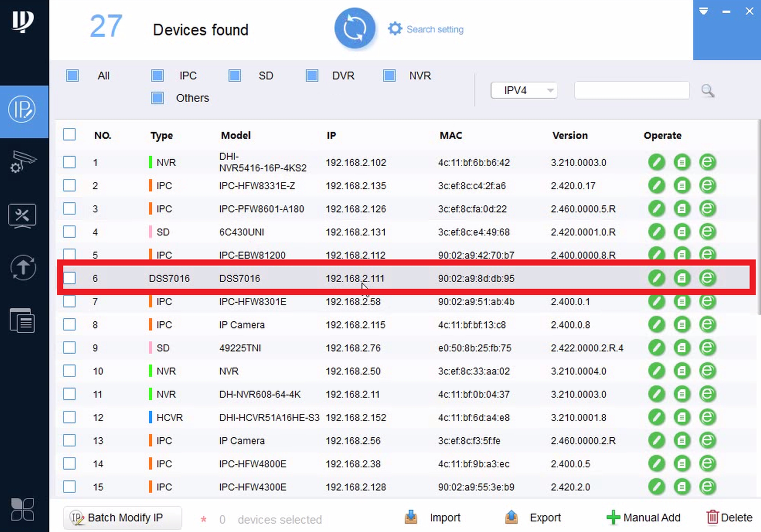Toggle the IPC filter checkbox
Viewport: 761px width, 532px height.
pyautogui.click(x=157, y=76)
